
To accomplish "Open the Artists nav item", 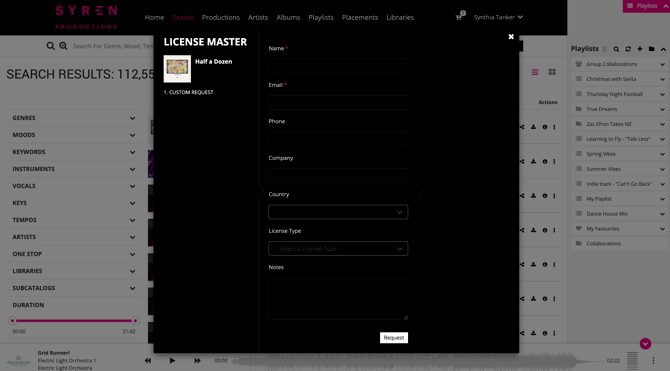I will click(x=258, y=18).
